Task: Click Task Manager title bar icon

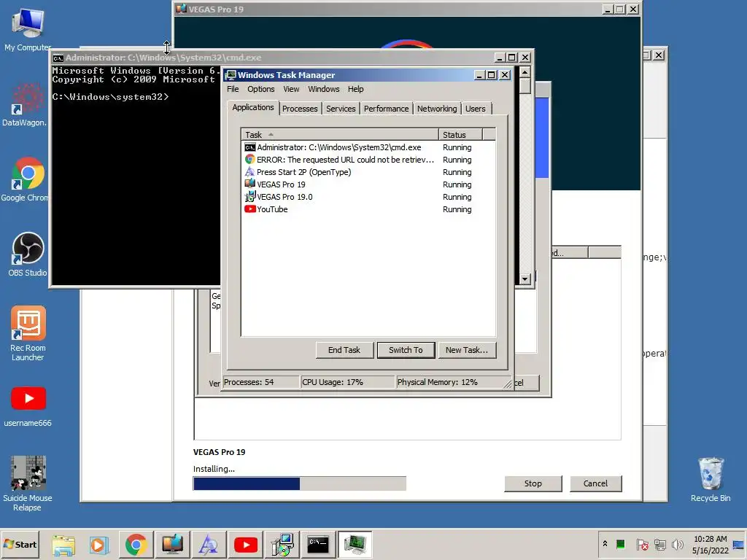Action: (231, 75)
